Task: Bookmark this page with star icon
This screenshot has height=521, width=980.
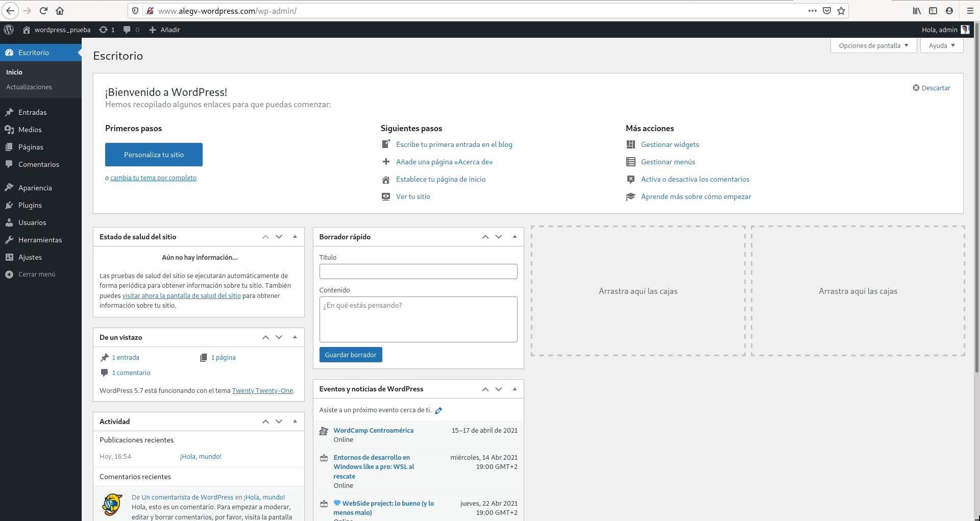Action: click(841, 11)
